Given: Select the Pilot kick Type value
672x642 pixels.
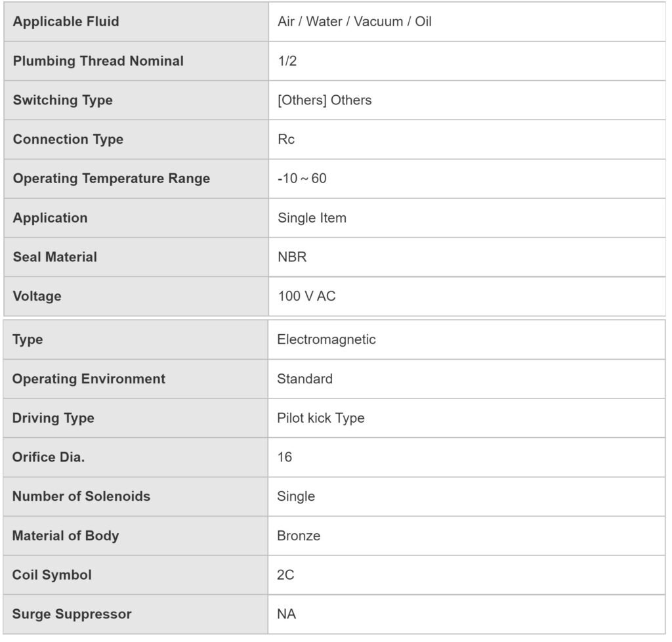Looking at the screenshot, I should pos(320,418).
